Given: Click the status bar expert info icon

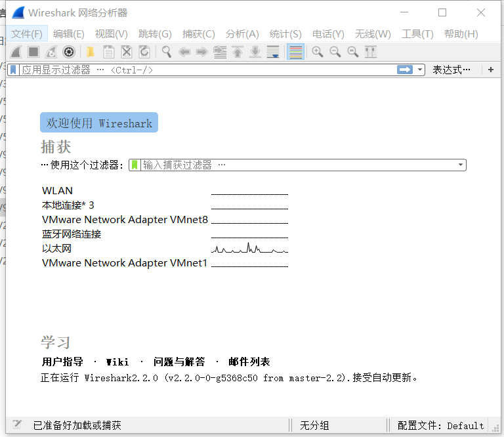Looking at the screenshot, I should tap(16, 425).
